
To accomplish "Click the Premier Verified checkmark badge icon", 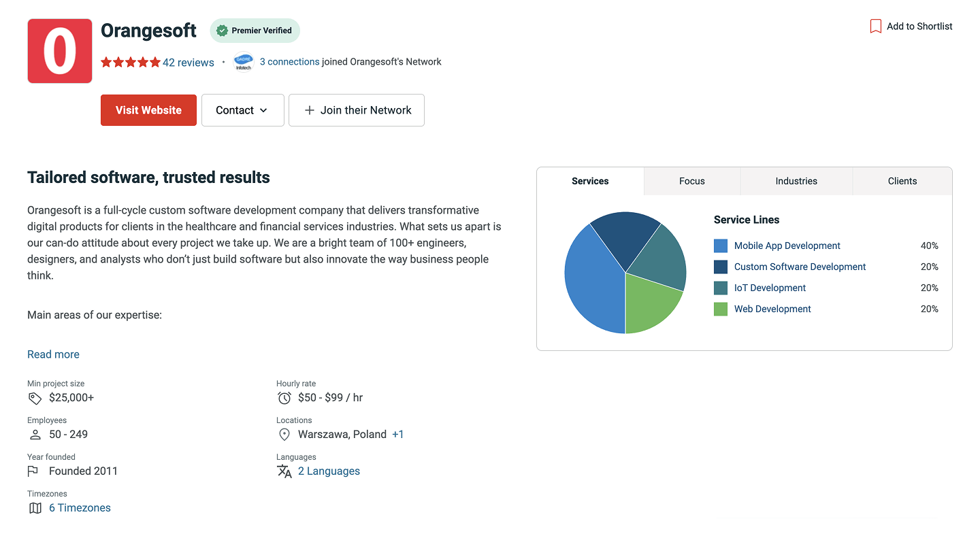I will pyautogui.click(x=222, y=31).
